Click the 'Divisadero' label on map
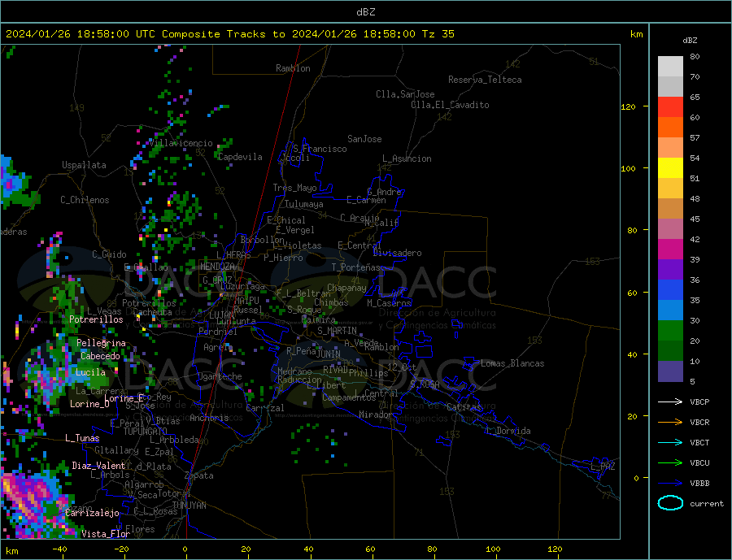The width and height of the screenshot is (732, 560). [397, 253]
